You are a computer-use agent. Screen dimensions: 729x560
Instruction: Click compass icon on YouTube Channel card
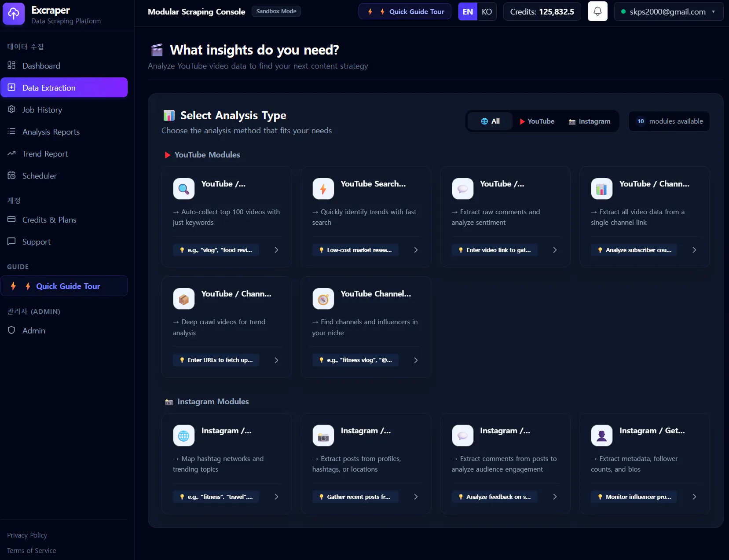[323, 299]
